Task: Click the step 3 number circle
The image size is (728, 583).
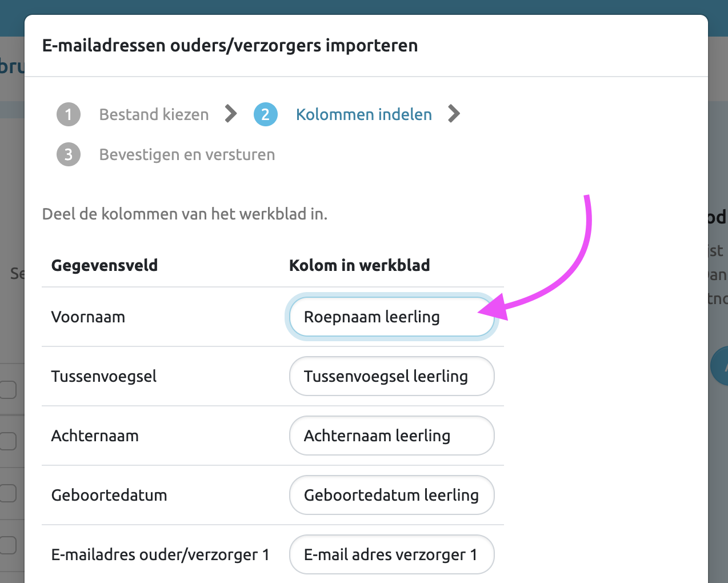Action: pos(69,154)
